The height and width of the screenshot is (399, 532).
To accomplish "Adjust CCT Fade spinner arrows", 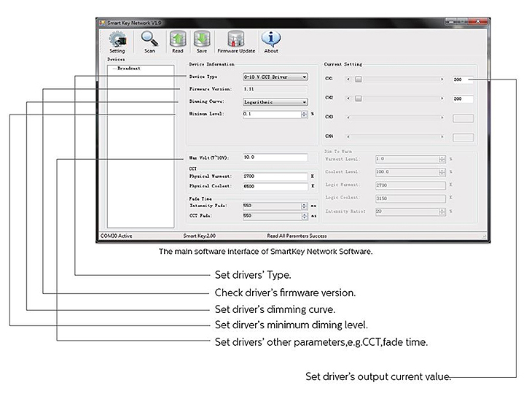I will click(x=305, y=216).
